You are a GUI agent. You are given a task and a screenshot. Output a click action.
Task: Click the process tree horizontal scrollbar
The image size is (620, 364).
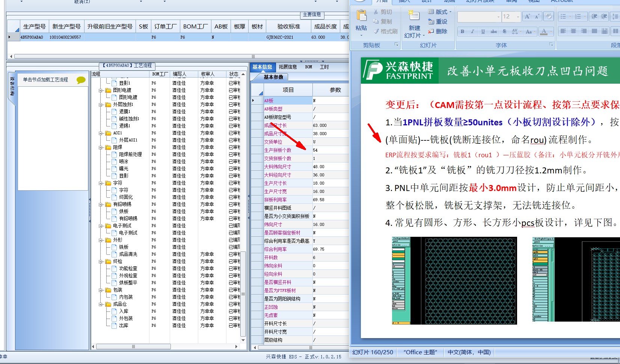click(134, 347)
